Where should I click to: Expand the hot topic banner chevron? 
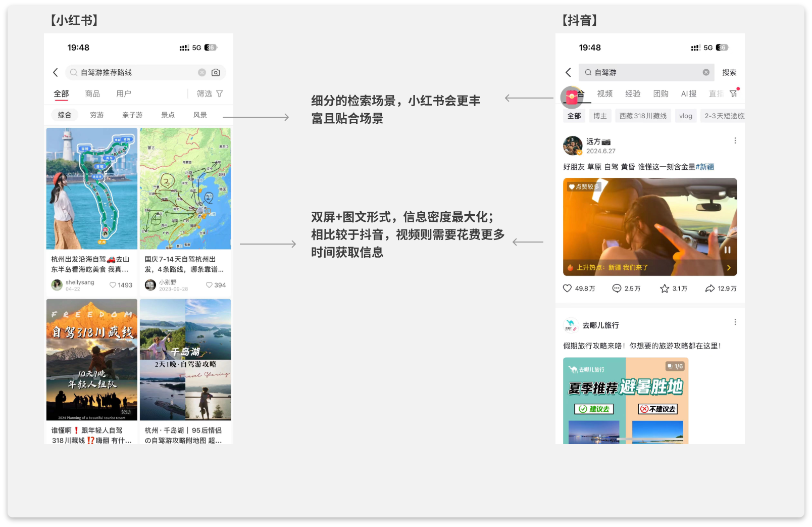click(x=729, y=268)
